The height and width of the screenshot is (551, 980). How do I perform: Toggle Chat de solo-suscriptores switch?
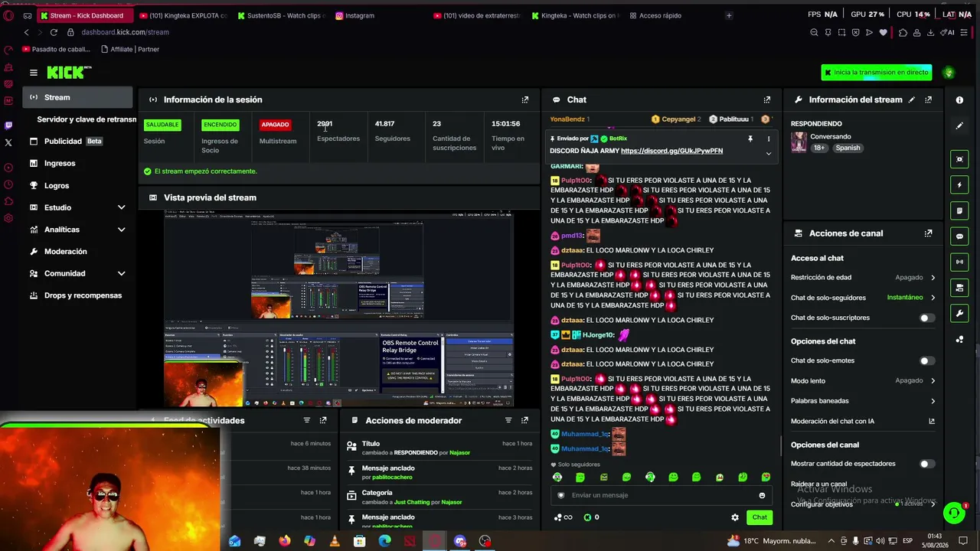(926, 318)
